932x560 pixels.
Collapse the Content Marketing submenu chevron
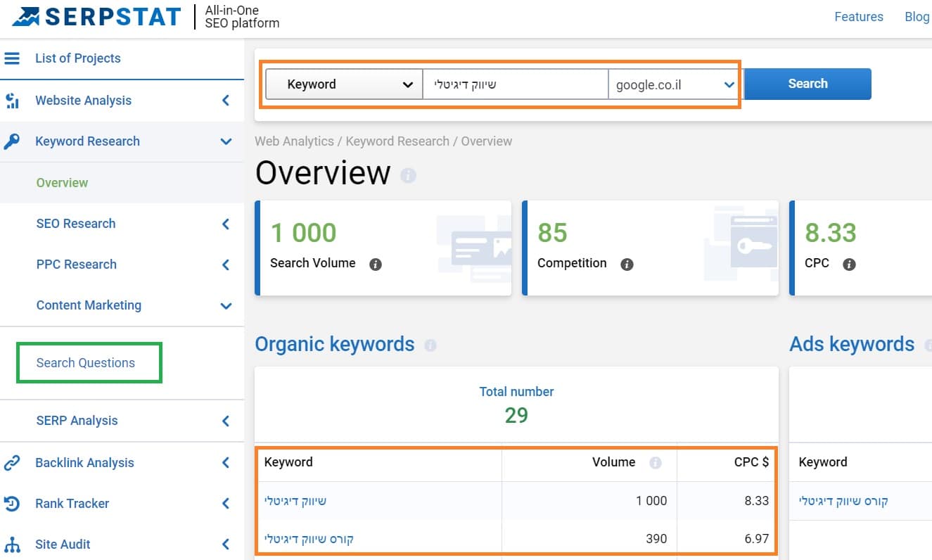pos(226,305)
